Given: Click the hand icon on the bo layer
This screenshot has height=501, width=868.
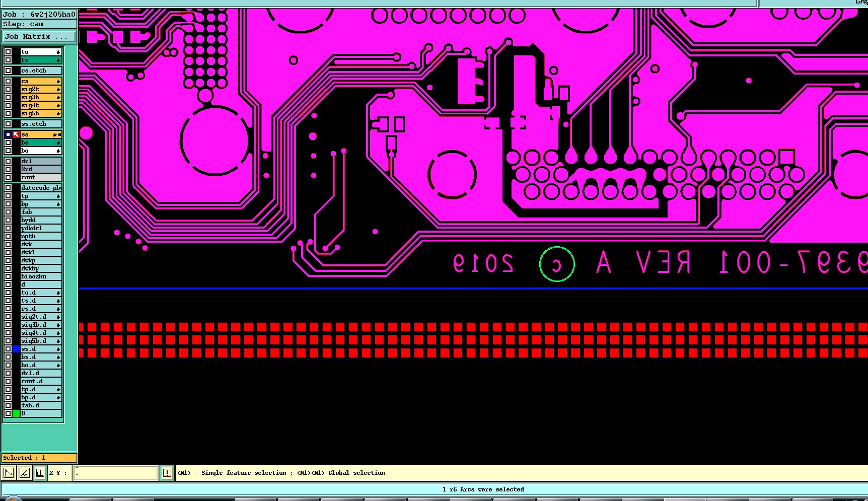Looking at the screenshot, I should point(58,151).
